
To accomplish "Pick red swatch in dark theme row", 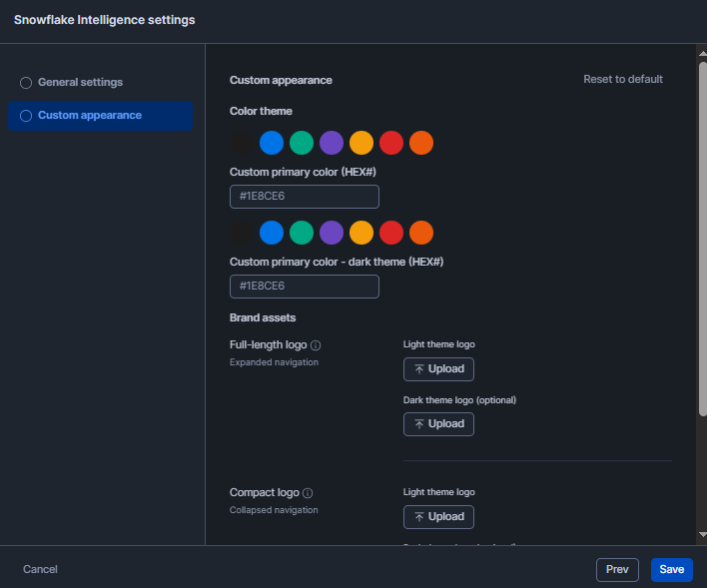I will [391, 233].
